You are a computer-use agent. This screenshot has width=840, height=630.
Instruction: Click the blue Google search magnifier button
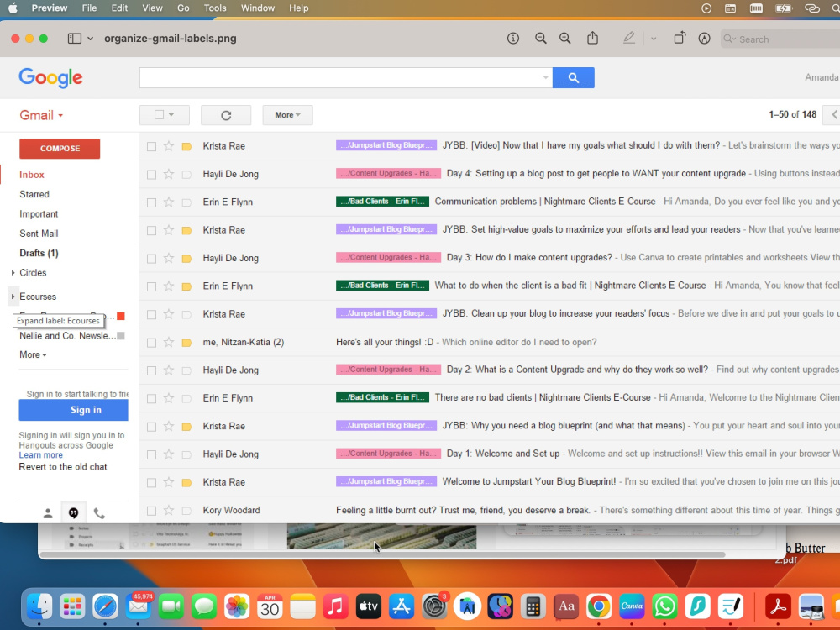pyautogui.click(x=573, y=77)
